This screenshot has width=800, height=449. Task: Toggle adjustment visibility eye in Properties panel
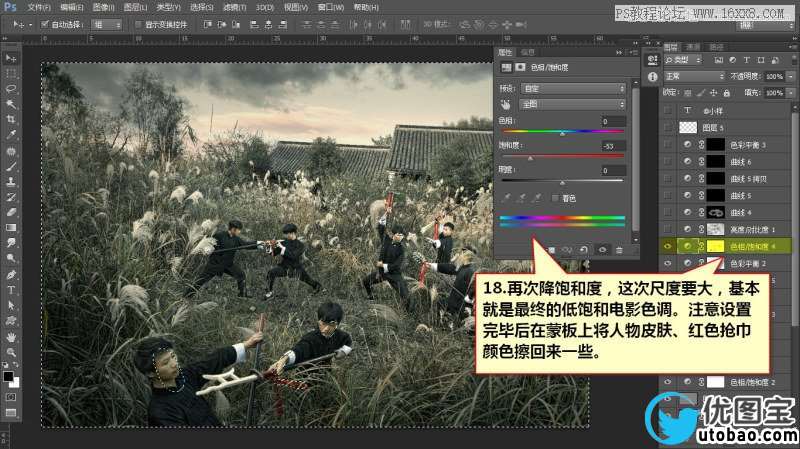(x=602, y=250)
